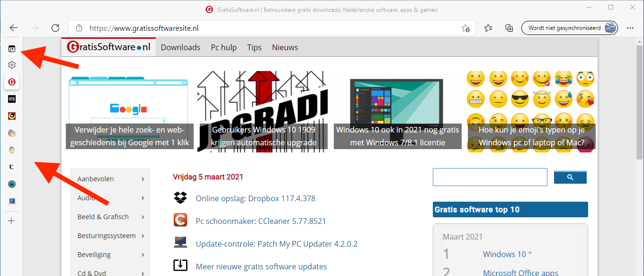The width and height of the screenshot is (644, 276).
Task: Switch to the HTG vertical tab
Action: 12,99
